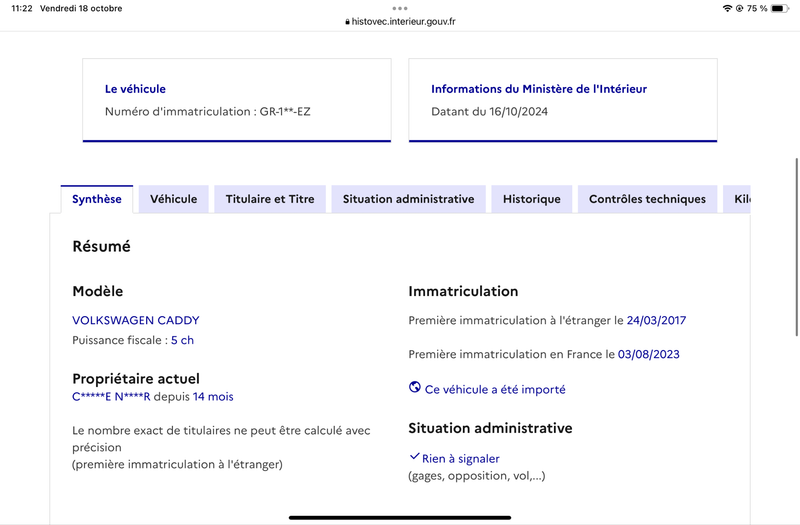Click the Le véhicule card heading
Image resolution: width=800 pixels, height=525 pixels.
point(135,89)
